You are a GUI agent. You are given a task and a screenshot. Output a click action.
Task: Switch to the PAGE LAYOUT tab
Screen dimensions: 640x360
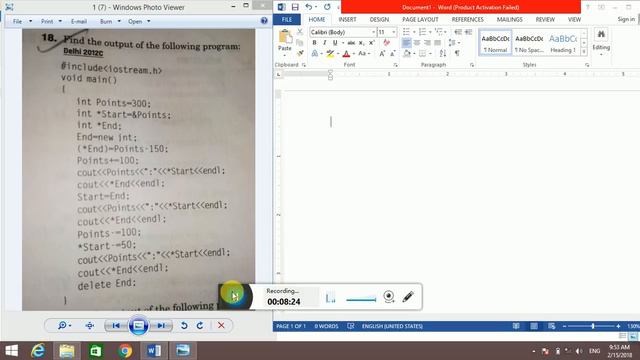[x=420, y=20]
